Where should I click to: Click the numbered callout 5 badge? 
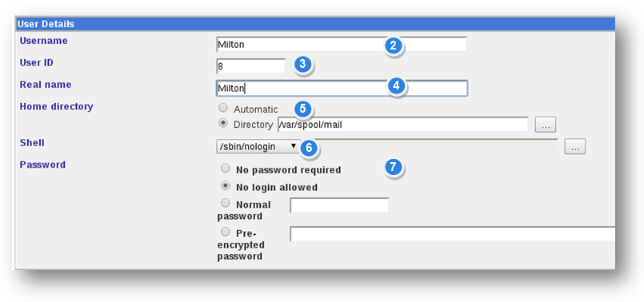tap(302, 109)
